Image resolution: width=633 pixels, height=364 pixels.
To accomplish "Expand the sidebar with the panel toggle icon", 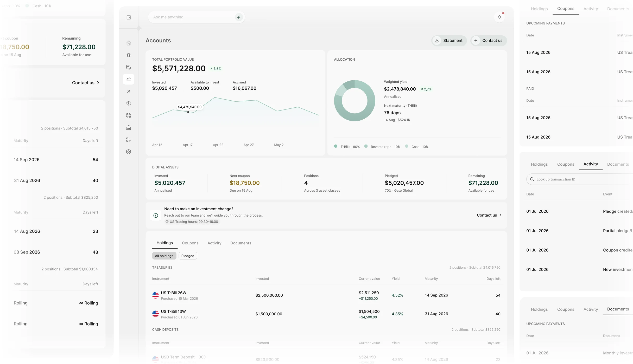I will point(129,17).
